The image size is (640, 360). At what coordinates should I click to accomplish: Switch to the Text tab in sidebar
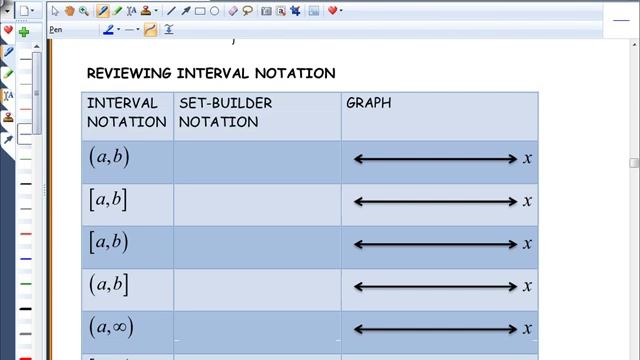(8, 96)
